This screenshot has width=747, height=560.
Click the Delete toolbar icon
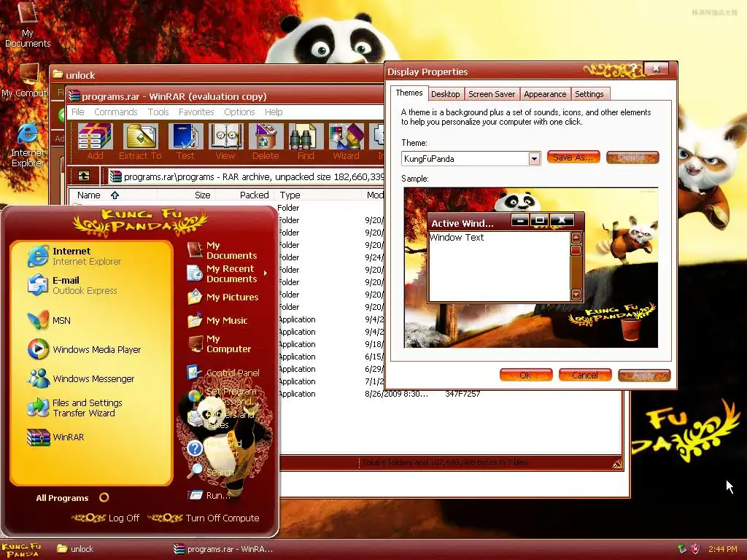click(266, 141)
